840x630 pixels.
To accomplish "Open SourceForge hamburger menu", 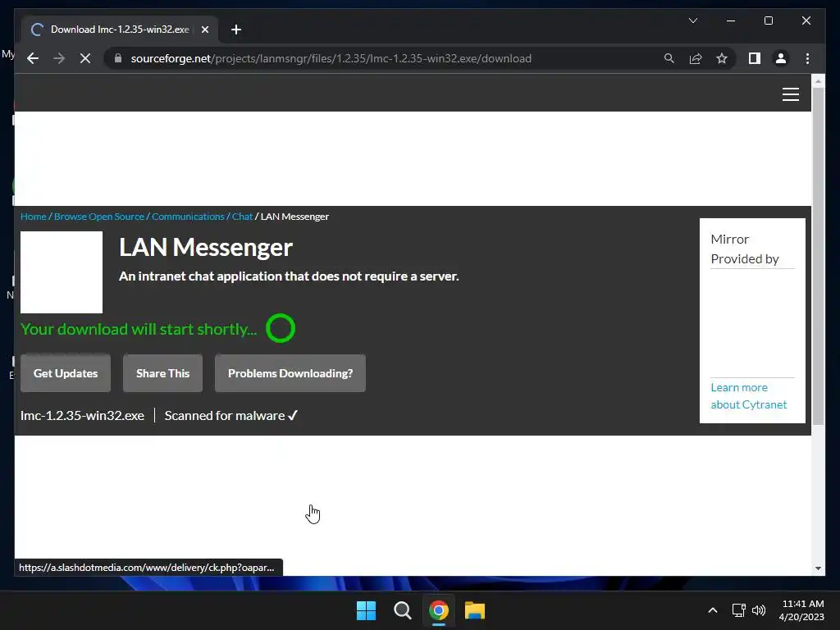I will pyautogui.click(x=790, y=94).
